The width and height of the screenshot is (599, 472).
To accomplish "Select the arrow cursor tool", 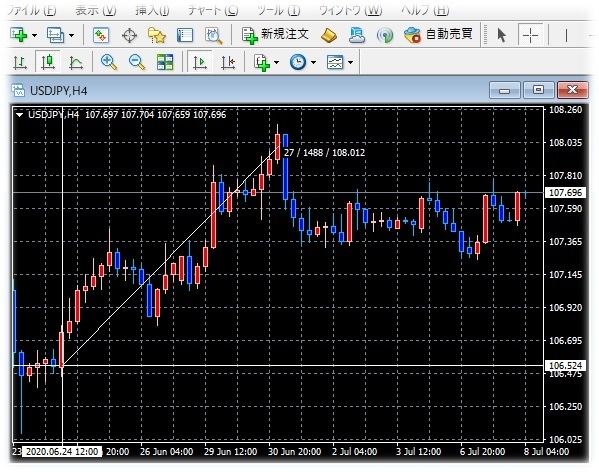I will pyautogui.click(x=502, y=35).
